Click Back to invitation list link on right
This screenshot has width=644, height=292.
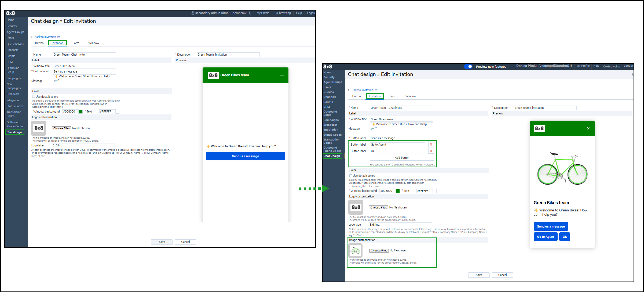(x=364, y=90)
